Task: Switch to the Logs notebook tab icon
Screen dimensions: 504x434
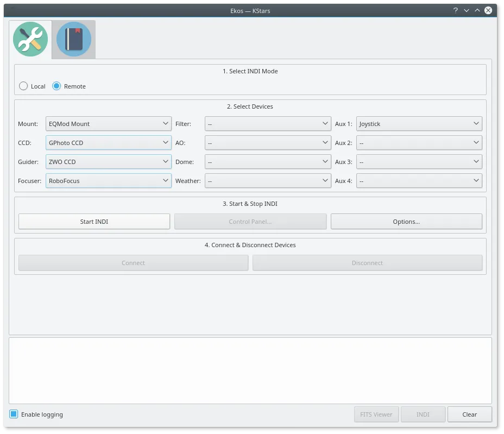Action: [x=74, y=39]
